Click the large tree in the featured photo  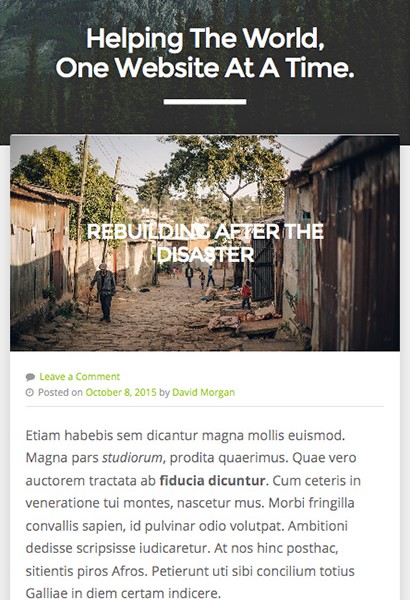226,168
